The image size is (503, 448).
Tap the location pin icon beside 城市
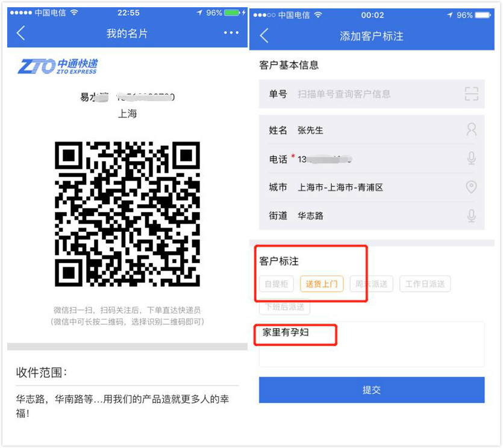pyautogui.click(x=471, y=187)
